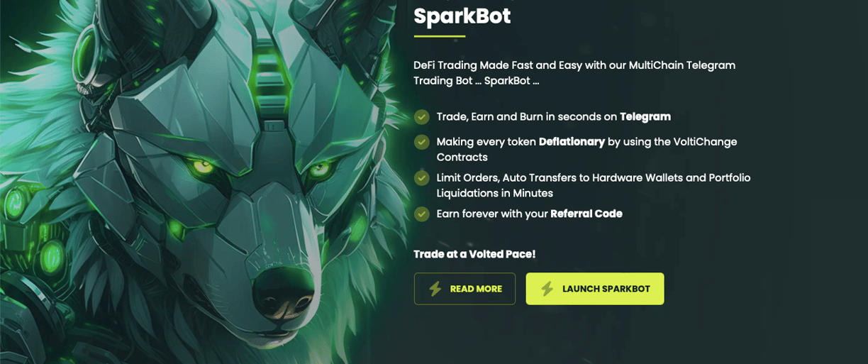The height and width of the screenshot is (364, 868).
Task: Click the checkmark icon beside Trade, Earn and Burn
Action: click(422, 116)
